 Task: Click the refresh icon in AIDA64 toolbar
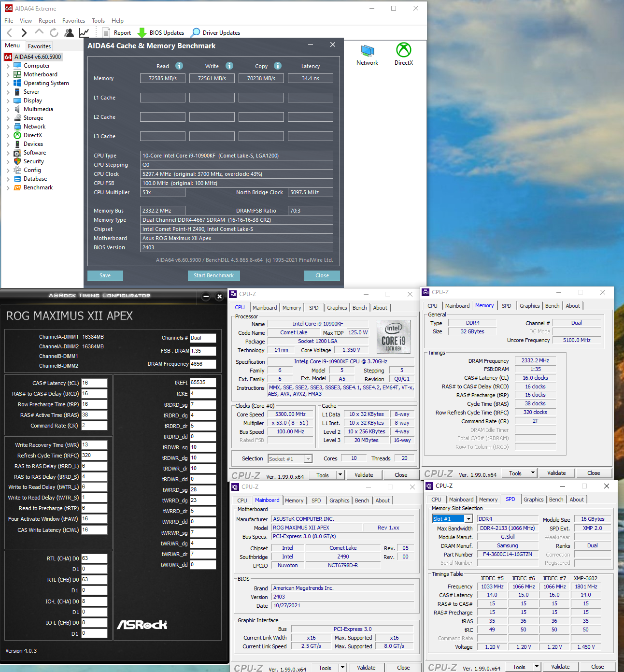pos(54,32)
